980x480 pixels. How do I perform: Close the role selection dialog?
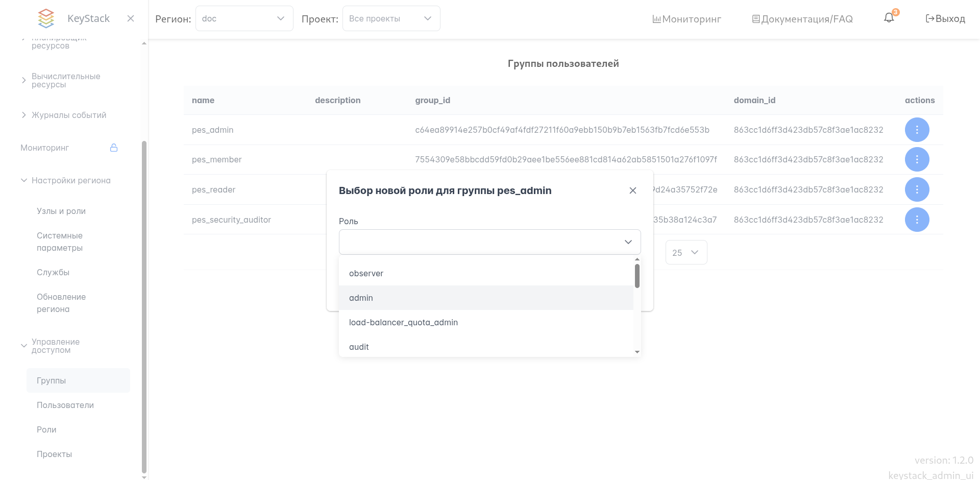tap(633, 190)
